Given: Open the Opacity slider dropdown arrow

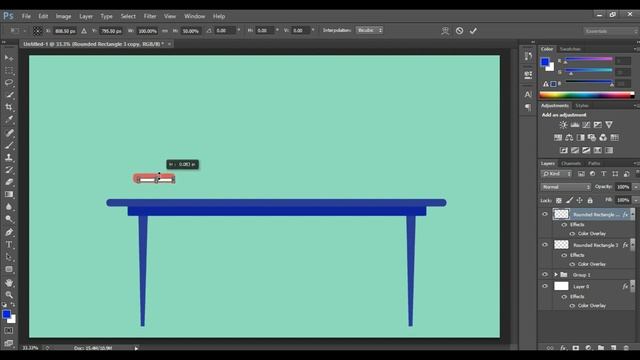Looking at the screenshot, I should tap(636, 187).
